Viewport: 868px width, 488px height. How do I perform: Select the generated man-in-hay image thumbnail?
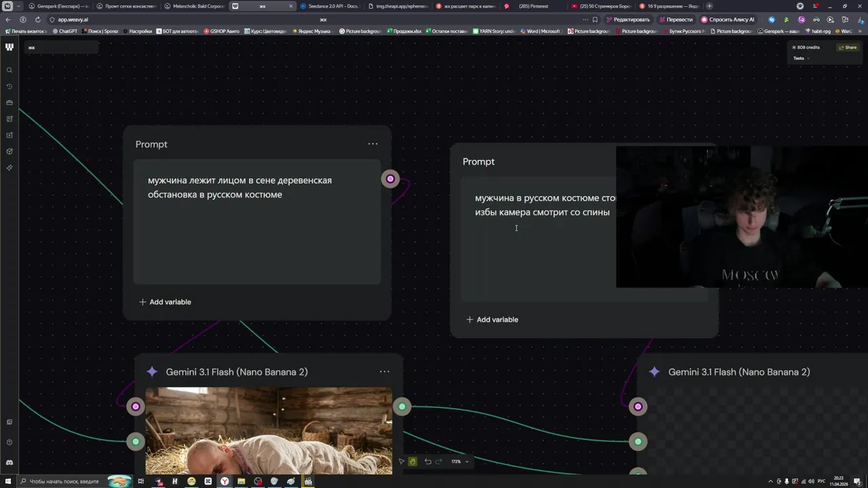(x=269, y=430)
